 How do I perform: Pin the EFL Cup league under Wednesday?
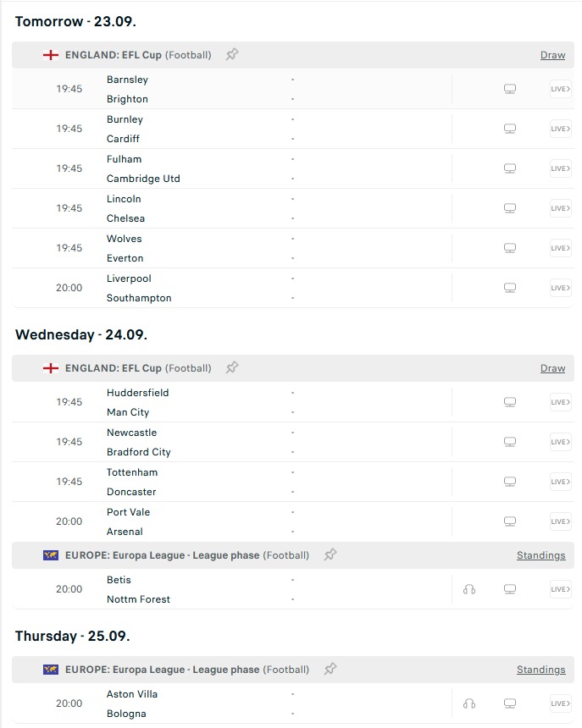232,368
